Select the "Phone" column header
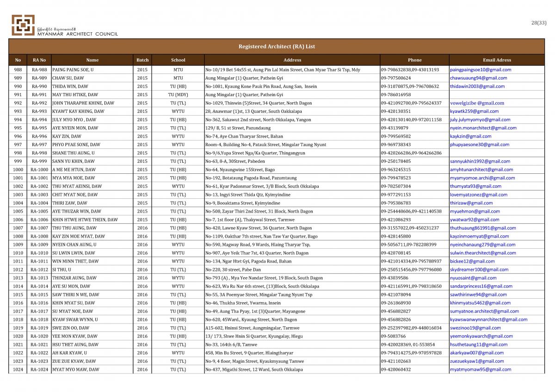 pyautogui.click(x=415, y=60)
